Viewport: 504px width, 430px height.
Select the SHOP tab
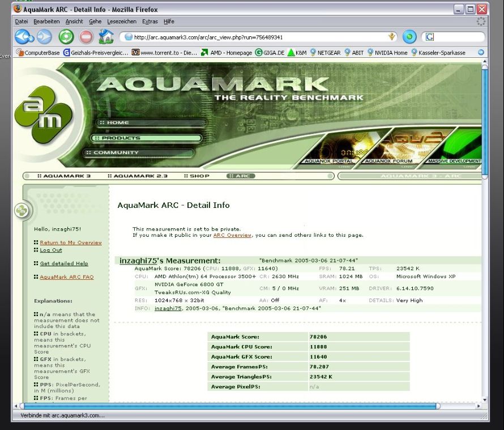(x=197, y=176)
